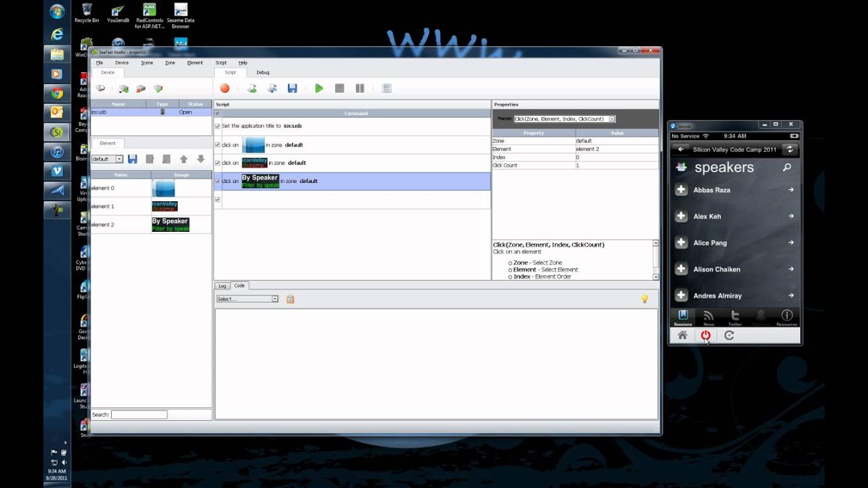Viewport: 868px width, 488px height.
Task: Tap the rotate icon below the phone screen
Action: coord(729,335)
